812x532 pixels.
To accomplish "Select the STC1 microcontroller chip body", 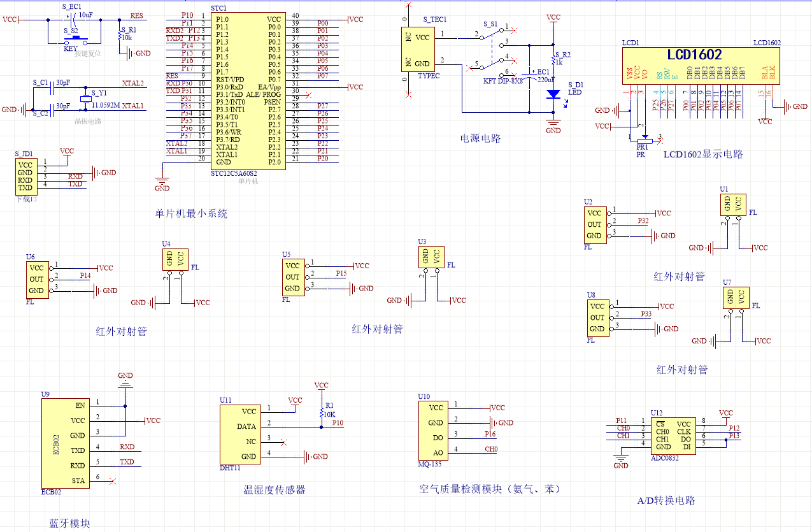I will click(x=247, y=90).
